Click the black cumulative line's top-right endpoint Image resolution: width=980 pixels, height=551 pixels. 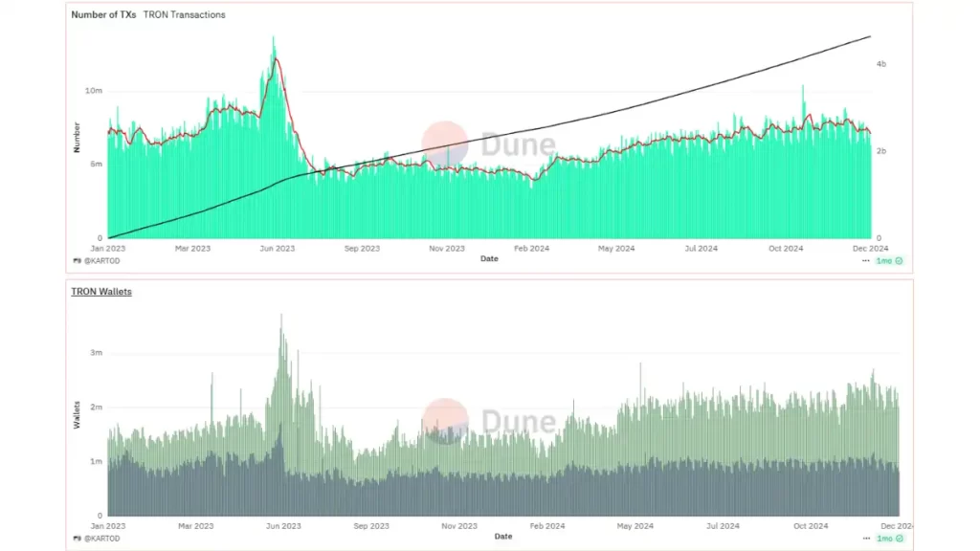click(869, 37)
